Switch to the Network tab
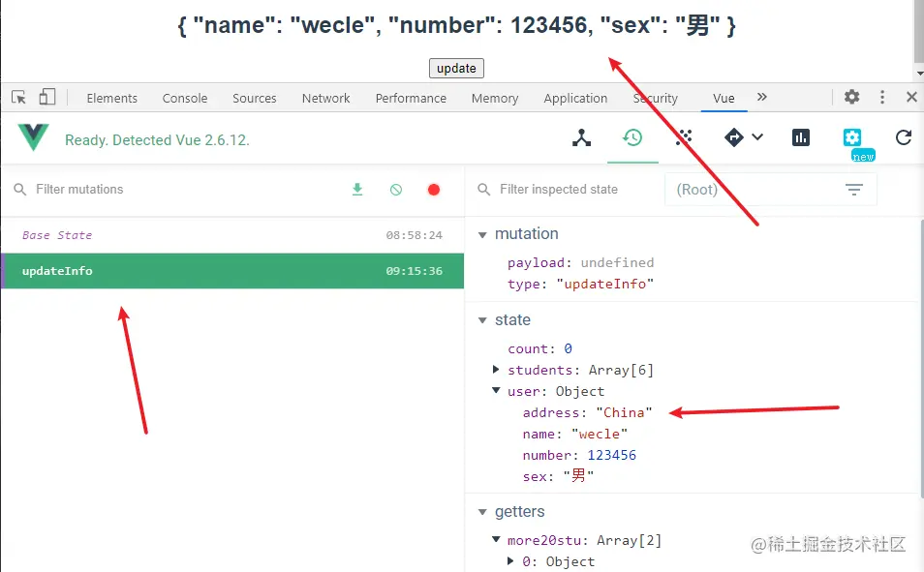Viewport: 924px width, 572px height. coord(325,98)
